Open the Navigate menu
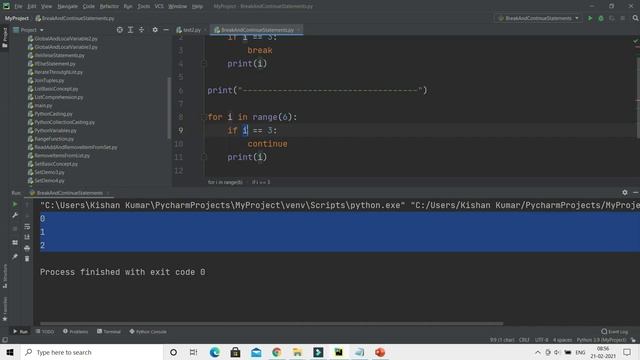The image size is (640, 360). [x=67, y=6]
